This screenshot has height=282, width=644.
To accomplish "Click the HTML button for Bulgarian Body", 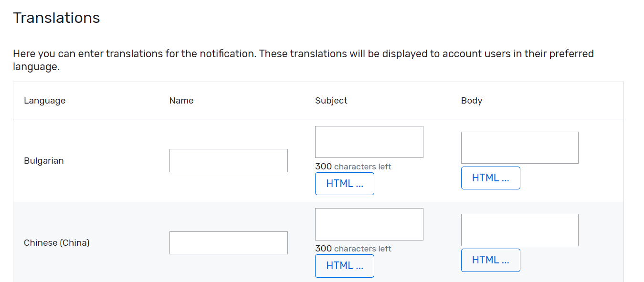I will tap(490, 178).
